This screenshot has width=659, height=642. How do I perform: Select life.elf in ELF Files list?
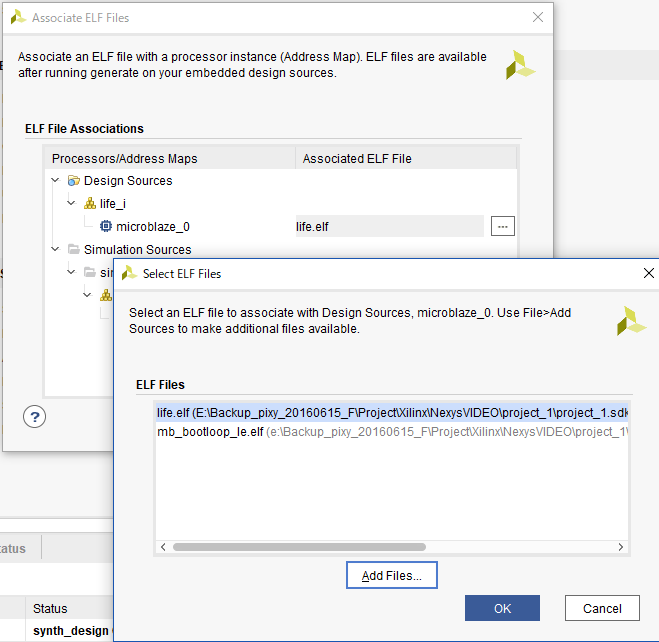(392, 413)
